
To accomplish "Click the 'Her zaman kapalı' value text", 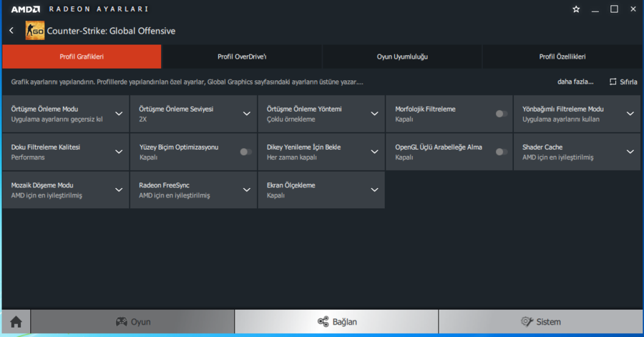I will click(292, 157).
